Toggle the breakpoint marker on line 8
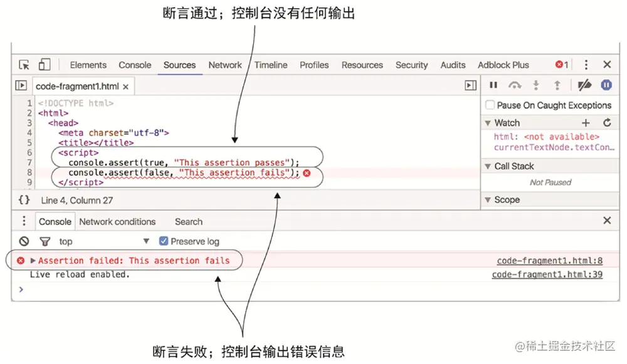Screen dimensions: 627x364 coord(29,172)
